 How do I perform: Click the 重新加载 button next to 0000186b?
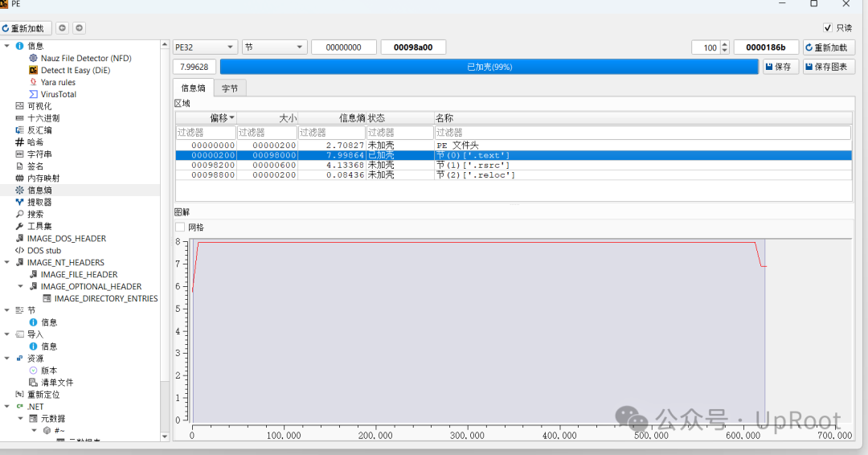pyautogui.click(x=829, y=47)
